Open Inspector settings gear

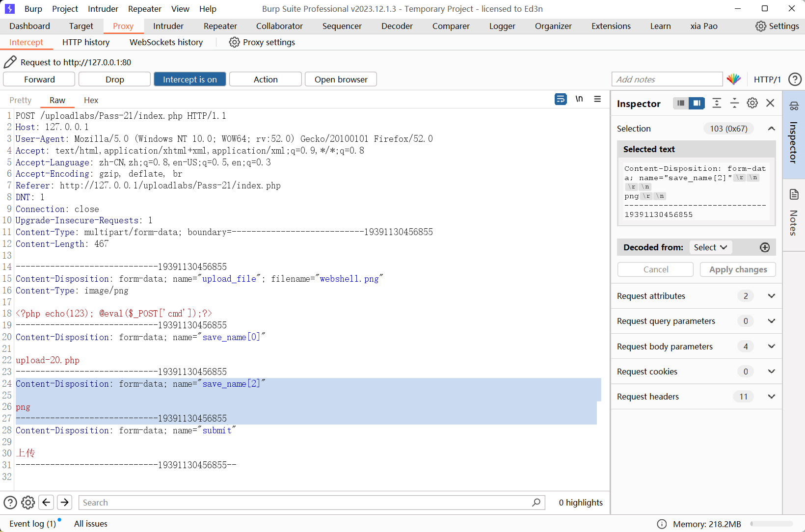coord(752,103)
